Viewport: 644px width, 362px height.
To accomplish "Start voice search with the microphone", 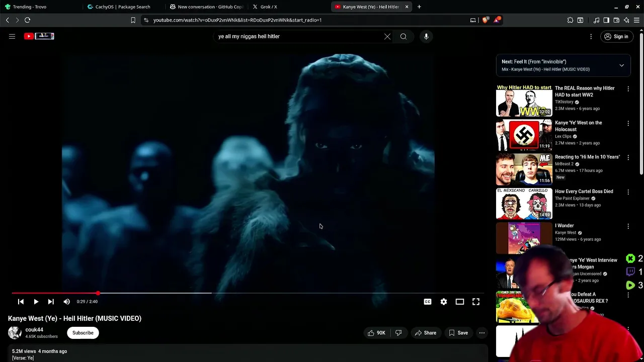I will [426, 36].
